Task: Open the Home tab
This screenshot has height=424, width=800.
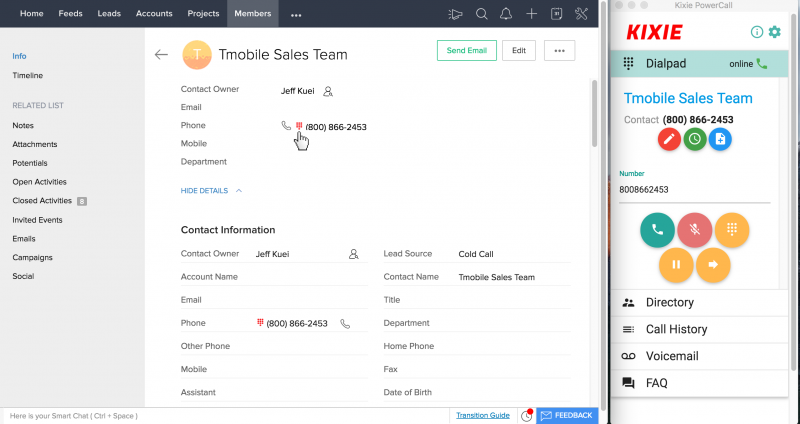Action: [x=32, y=14]
